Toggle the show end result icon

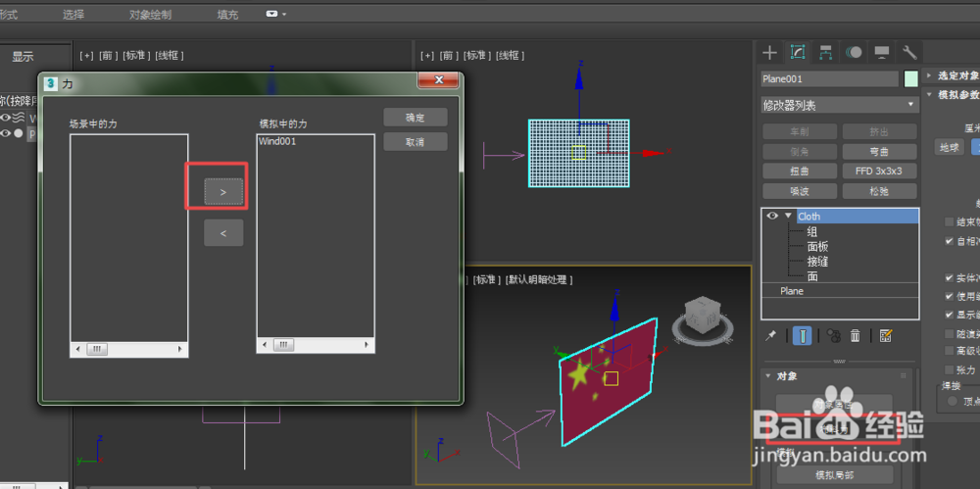point(802,336)
